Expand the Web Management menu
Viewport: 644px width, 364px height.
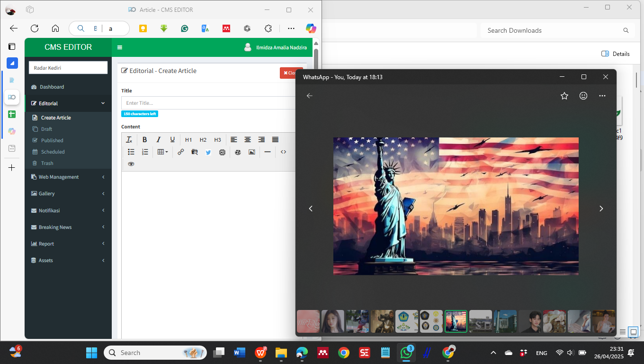coord(68,177)
